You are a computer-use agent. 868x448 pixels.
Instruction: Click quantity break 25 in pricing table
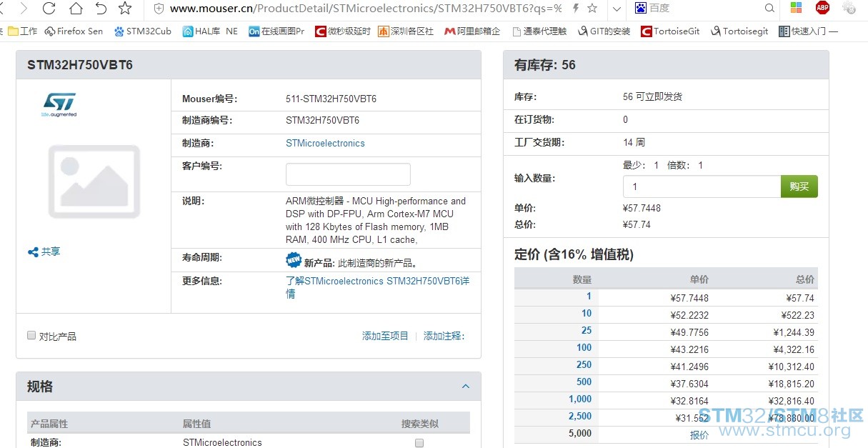587,330
